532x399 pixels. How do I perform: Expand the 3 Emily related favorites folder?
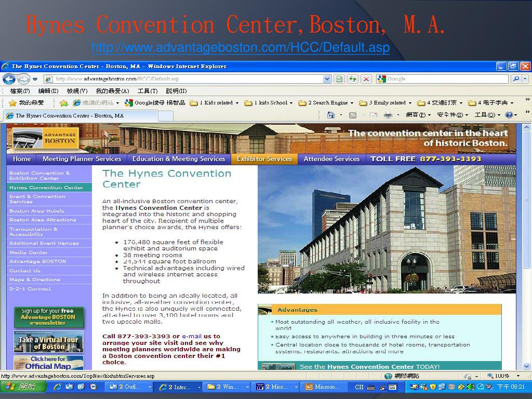pyautogui.click(x=385, y=103)
